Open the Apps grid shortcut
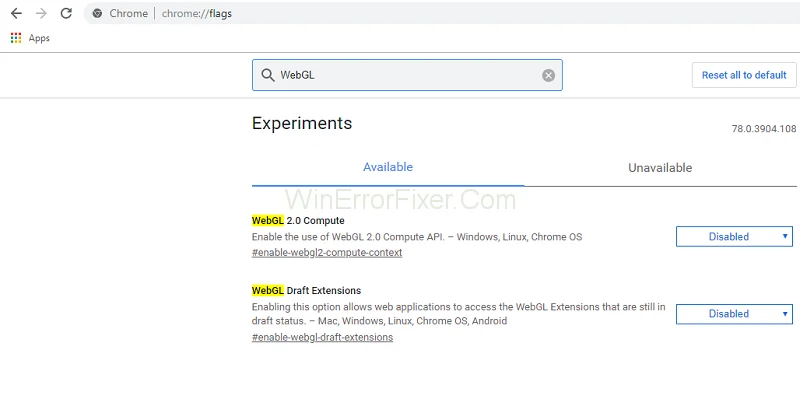Screen dimensions: 800x399 pos(16,38)
